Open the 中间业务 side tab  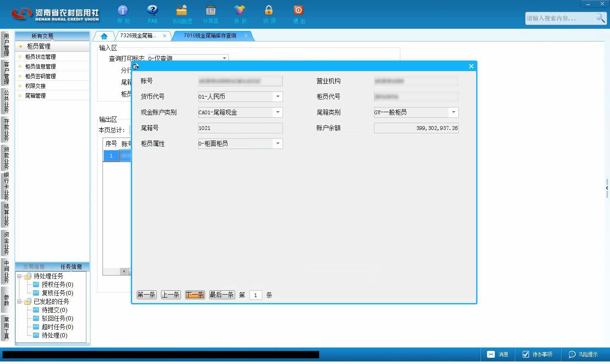(6, 271)
